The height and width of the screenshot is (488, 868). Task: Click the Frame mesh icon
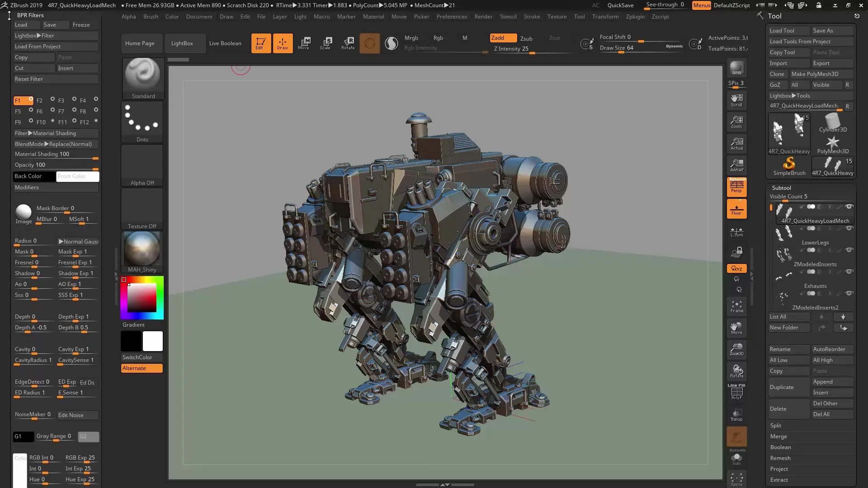click(736, 306)
